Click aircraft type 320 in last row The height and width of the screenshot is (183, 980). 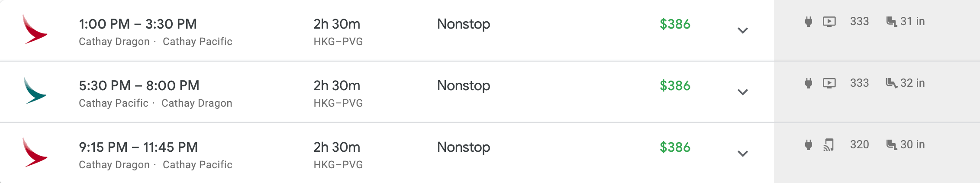click(x=859, y=145)
